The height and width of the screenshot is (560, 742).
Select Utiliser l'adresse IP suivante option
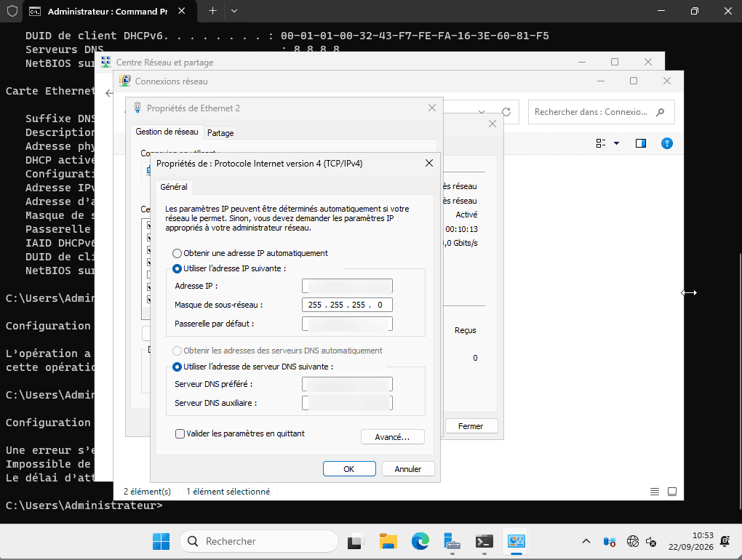(x=177, y=268)
